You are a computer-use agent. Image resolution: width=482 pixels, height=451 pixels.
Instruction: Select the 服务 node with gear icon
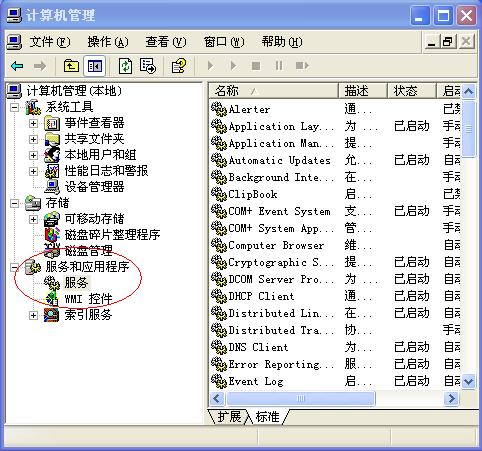tap(76, 283)
